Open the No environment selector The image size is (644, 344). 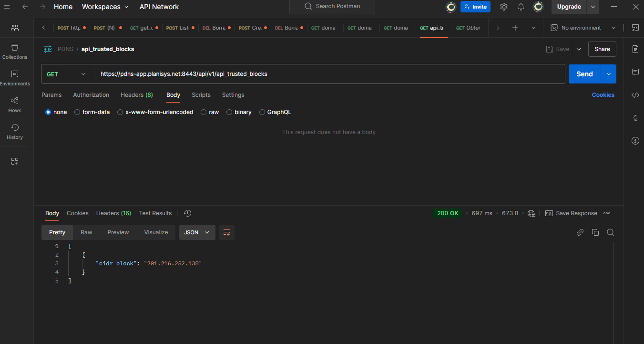point(583,28)
